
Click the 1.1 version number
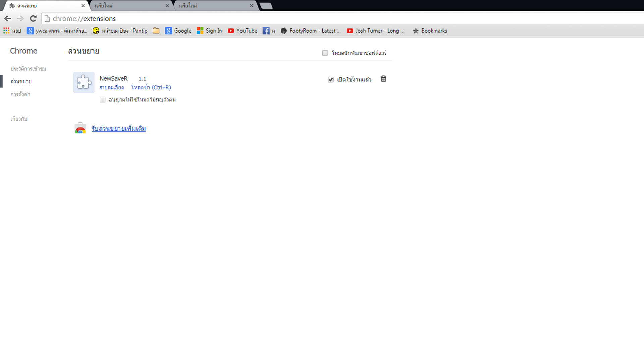pos(142,79)
